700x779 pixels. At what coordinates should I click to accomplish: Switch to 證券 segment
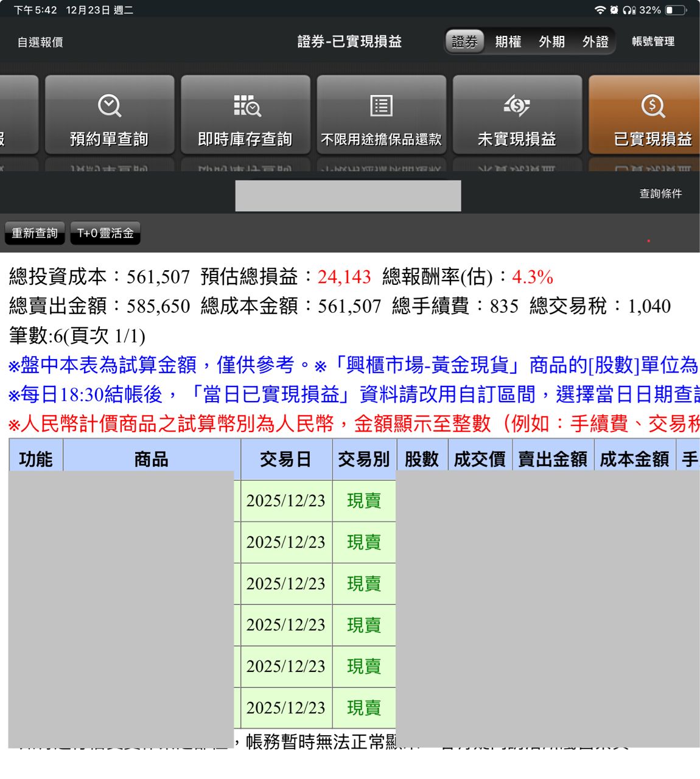[x=464, y=42]
